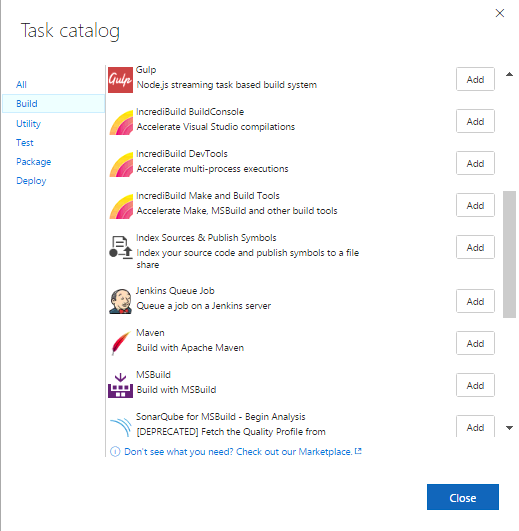The height and width of the screenshot is (531, 519).
Task: Open the All category tab
Action: pyautogui.click(x=21, y=85)
